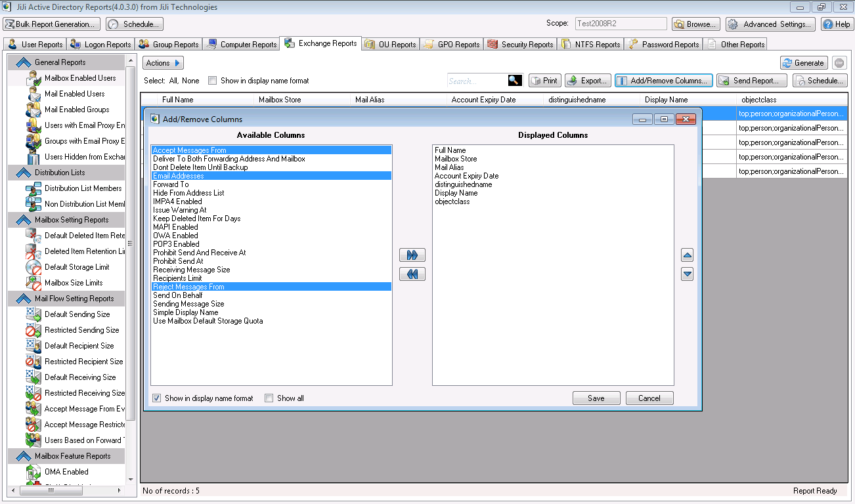Open Bulk Report Generation

click(x=52, y=24)
